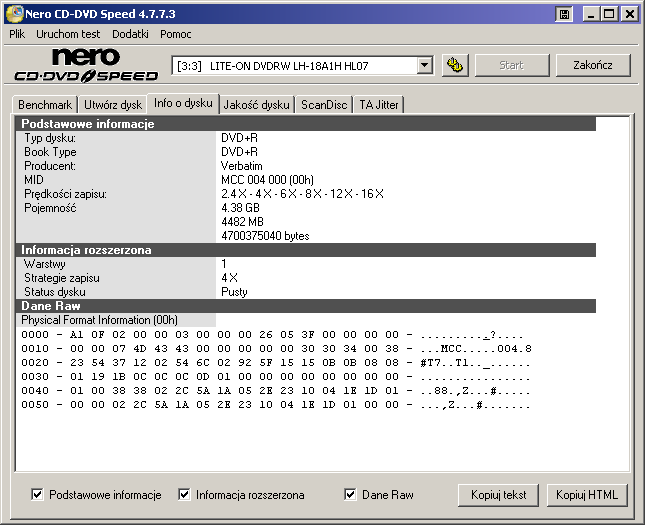
Task: Switch to the Utwórz dysk tab
Action: click(x=113, y=105)
